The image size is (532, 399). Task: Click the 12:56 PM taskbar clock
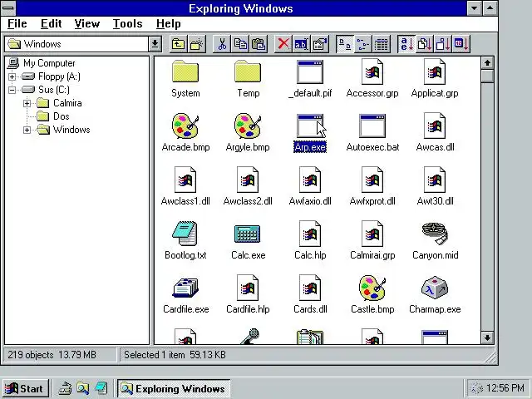(x=505, y=388)
